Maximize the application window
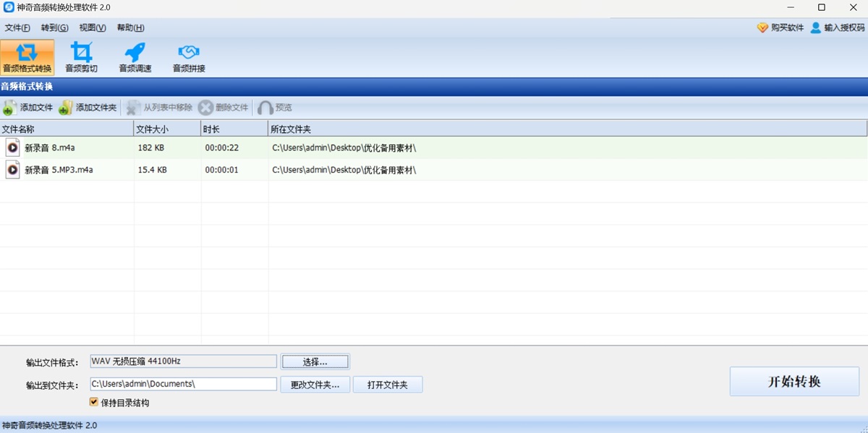The image size is (868, 433). pos(821,7)
